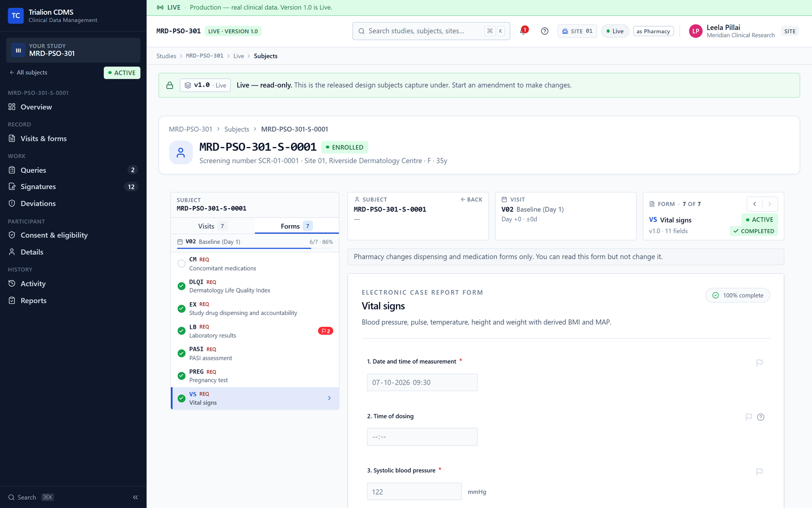Open Activity history in sidebar
Viewport: 812px width, 508px height.
[73, 284]
